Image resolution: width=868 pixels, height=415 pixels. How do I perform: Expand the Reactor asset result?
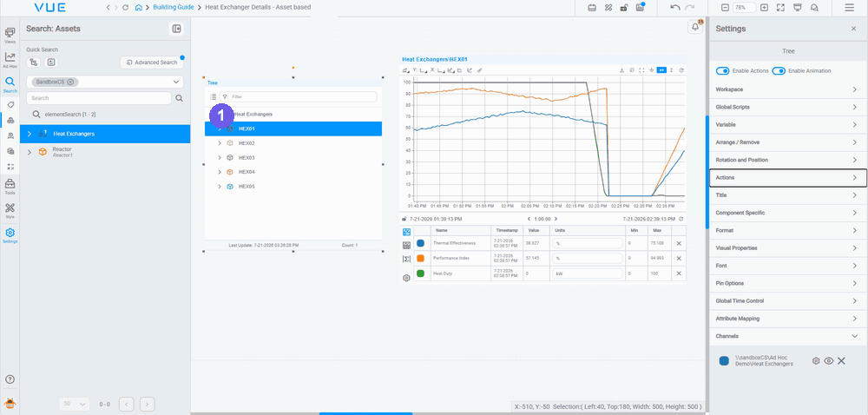[x=30, y=152]
